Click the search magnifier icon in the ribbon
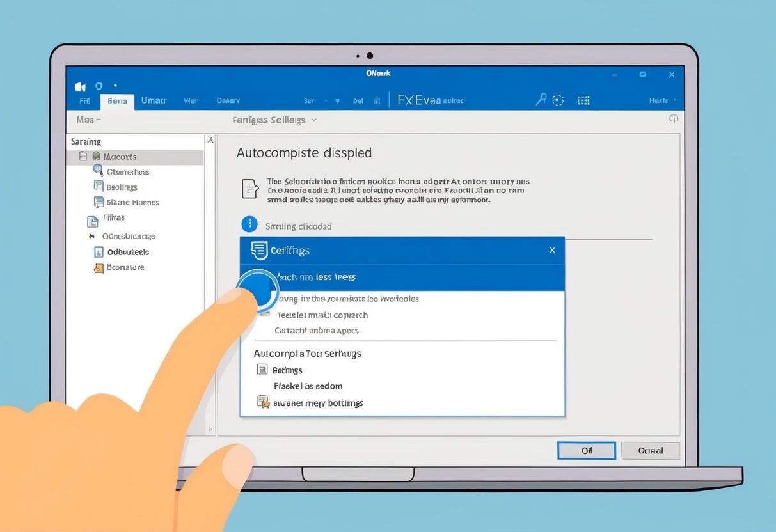This screenshot has height=532, width=776. (x=541, y=100)
